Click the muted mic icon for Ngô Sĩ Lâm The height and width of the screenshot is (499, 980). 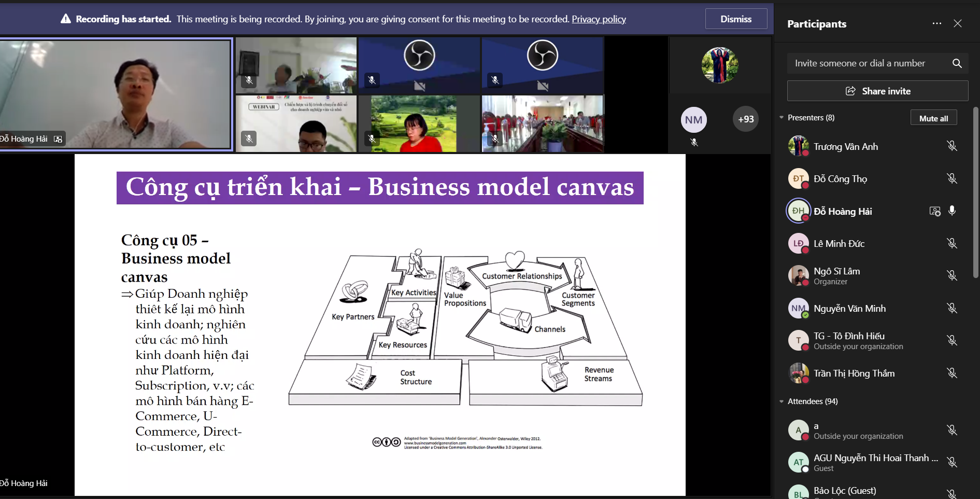pyautogui.click(x=951, y=275)
